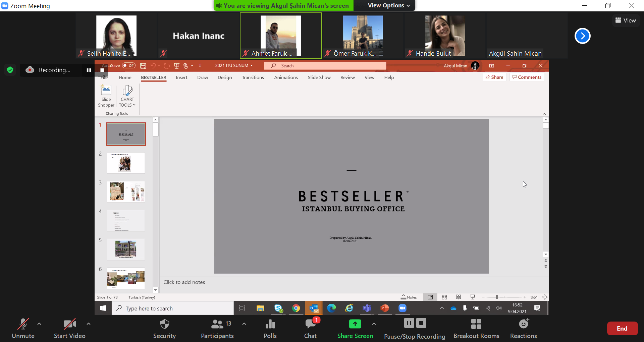This screenshot has width=644, height=342.
Task: Open View Options dropdown
Action: pyautogui.click(x=389, y=5)
